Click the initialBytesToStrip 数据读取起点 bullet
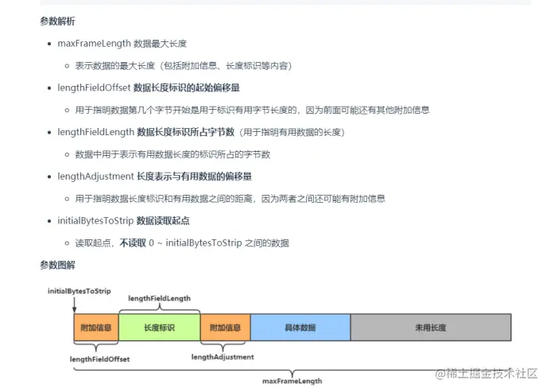The width and height of the screenshot is (550, 392). (x=123, y=221)
